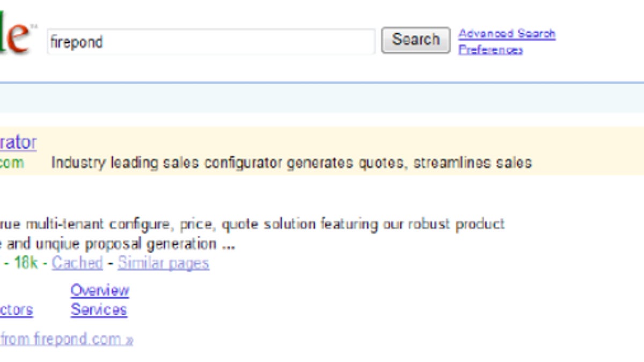Open the sitelink ending in "ctors"
This screenshot has height=362, width=644.
(x=16, y=309)
